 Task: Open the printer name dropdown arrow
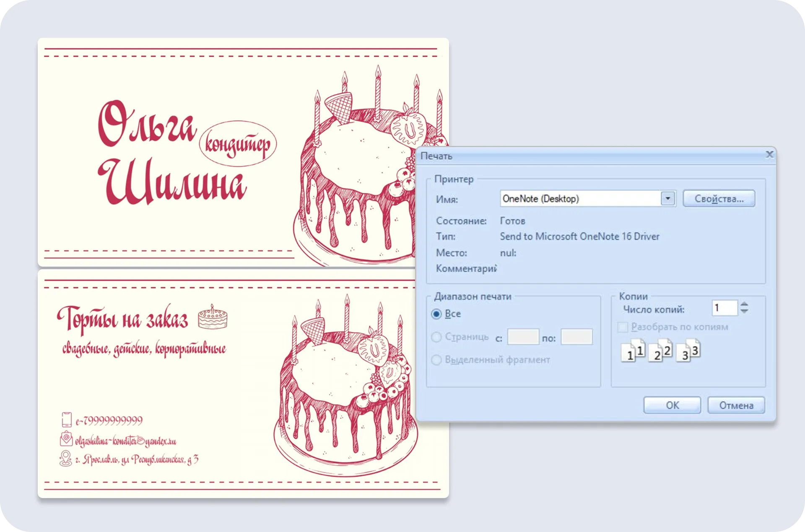coord(667,198)
